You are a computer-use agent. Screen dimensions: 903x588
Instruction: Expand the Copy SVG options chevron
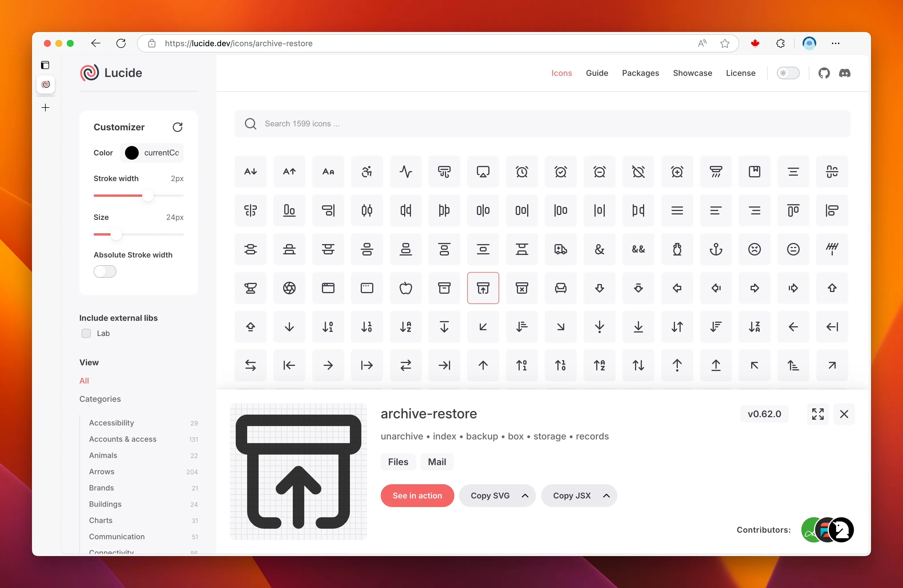pos(525,496)
